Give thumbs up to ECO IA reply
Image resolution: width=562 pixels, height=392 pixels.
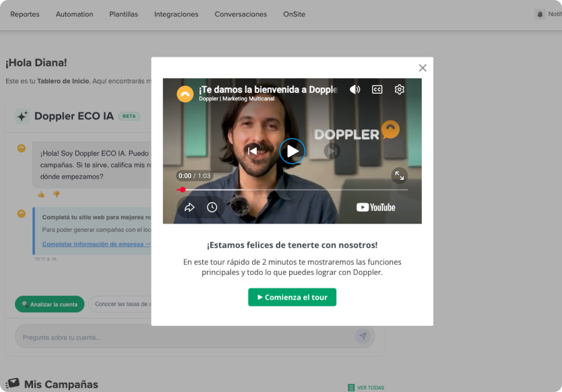click(x=41, y=194)
